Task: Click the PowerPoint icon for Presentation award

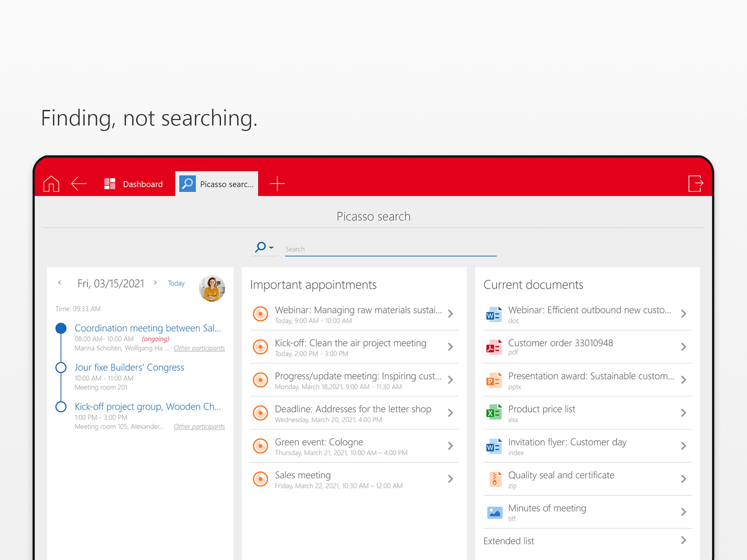Action: pyautogui.click(x=494, y=380)
